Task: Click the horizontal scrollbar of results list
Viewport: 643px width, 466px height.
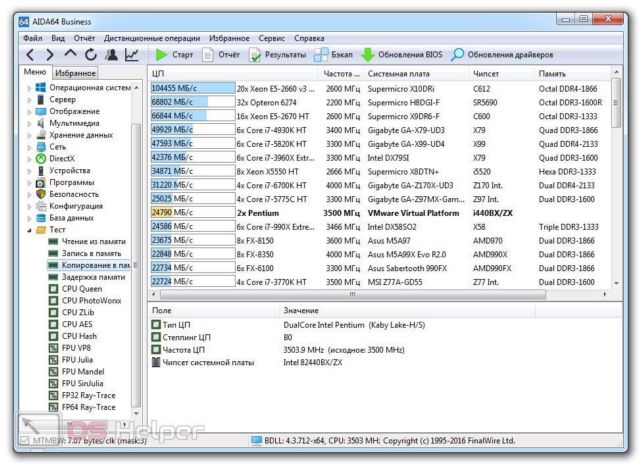Action: (x=353, y=294)
